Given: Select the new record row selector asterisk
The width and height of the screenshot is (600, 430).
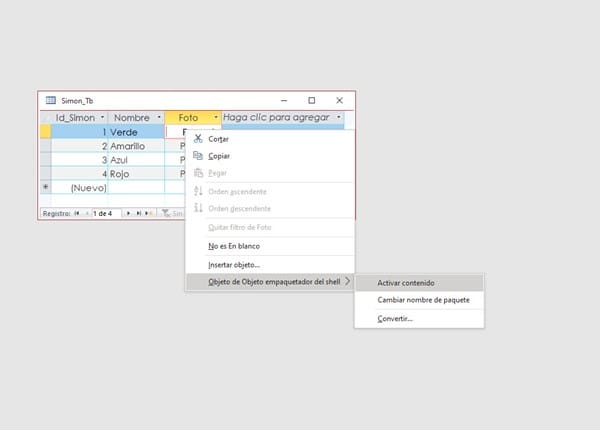Looking at the screenshot, I should click(46, 187).
